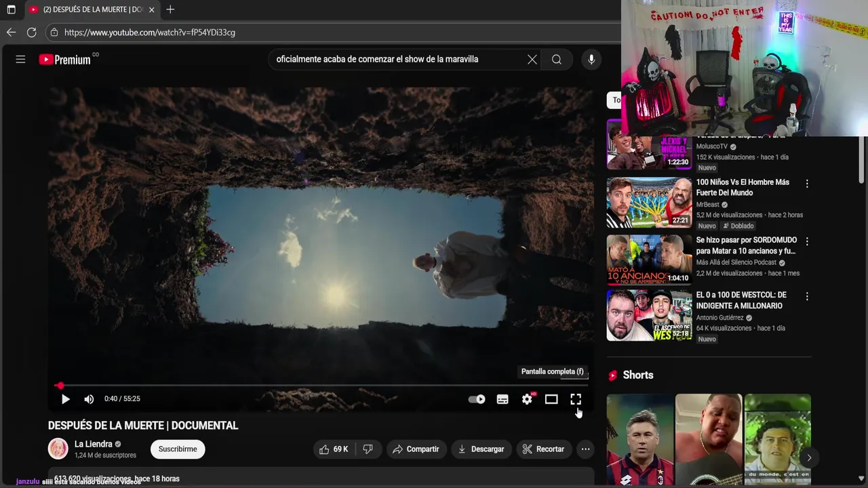Share the video via Compartir
The width and height of the screenshot is (868, 488).
[416, 449]
